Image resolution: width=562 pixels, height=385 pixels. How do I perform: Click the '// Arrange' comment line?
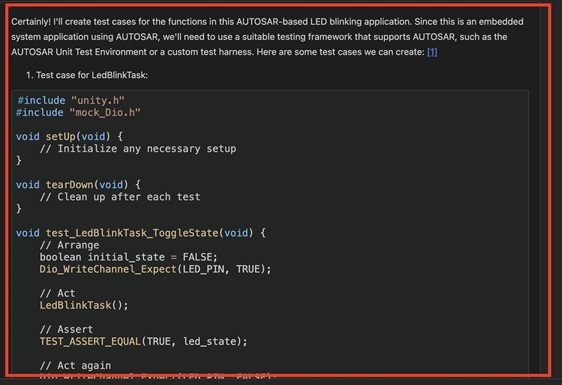[70, 245]
